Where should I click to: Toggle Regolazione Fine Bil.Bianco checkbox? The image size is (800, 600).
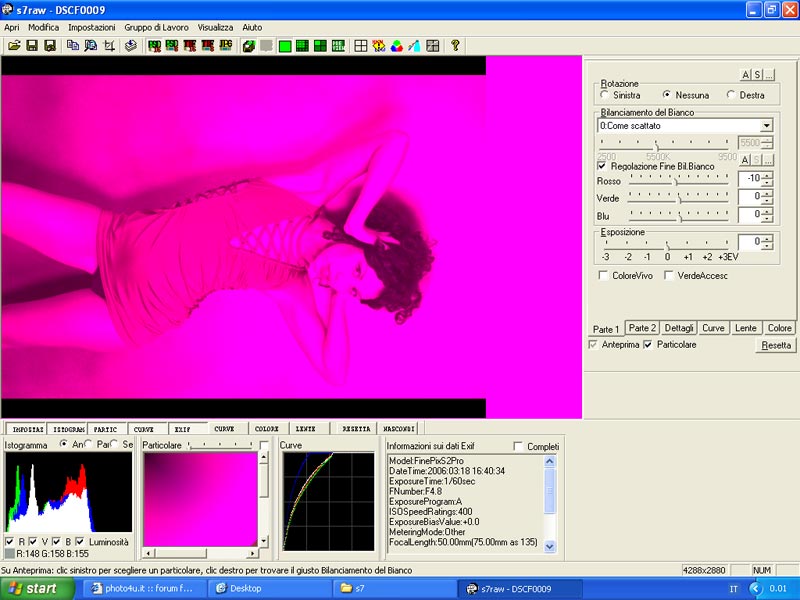(x=602, y=166)
